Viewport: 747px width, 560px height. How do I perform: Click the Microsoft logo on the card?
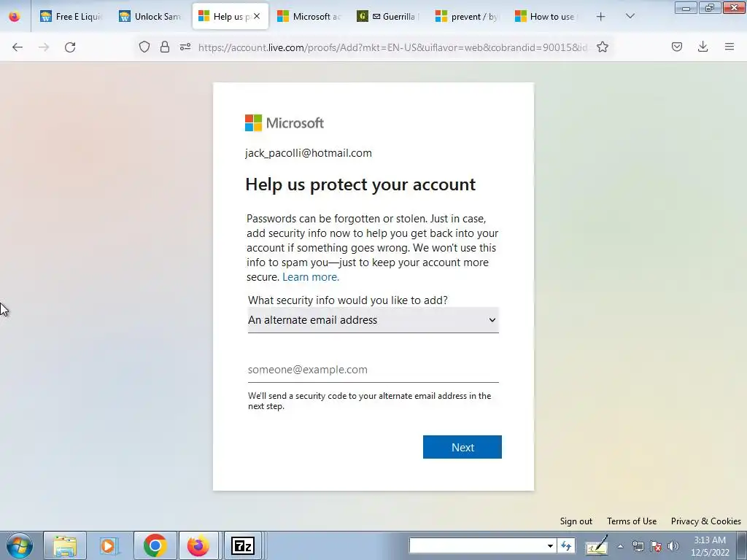point(285,122)
